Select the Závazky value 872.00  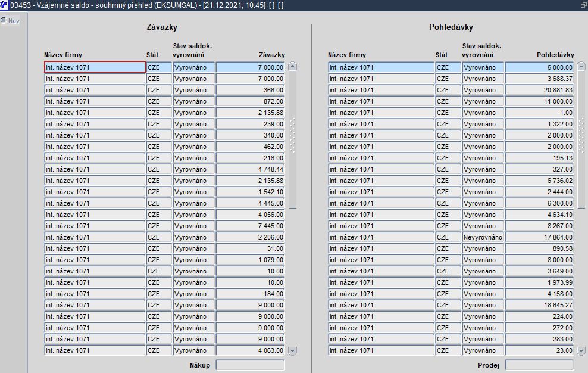(250, 101)
